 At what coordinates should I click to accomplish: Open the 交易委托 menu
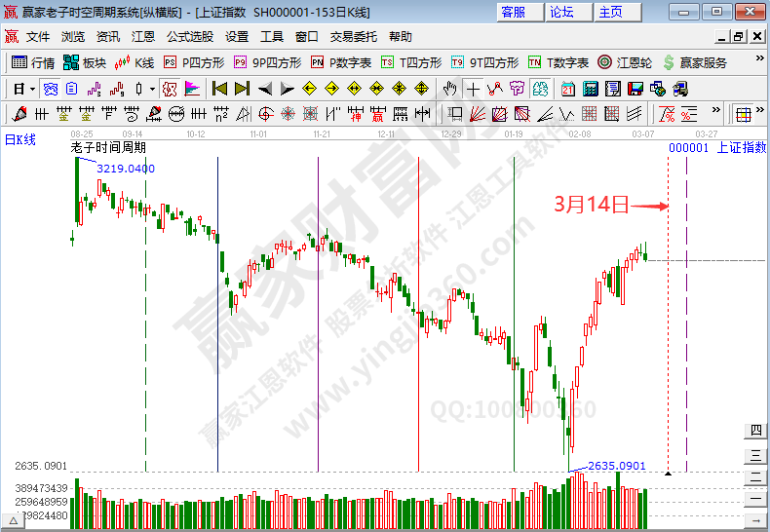[353, 37]
